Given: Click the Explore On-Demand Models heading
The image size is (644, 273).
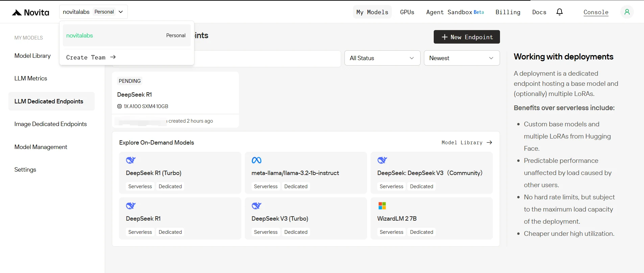Looking at the screenshot, I should (x=157, y=143).
